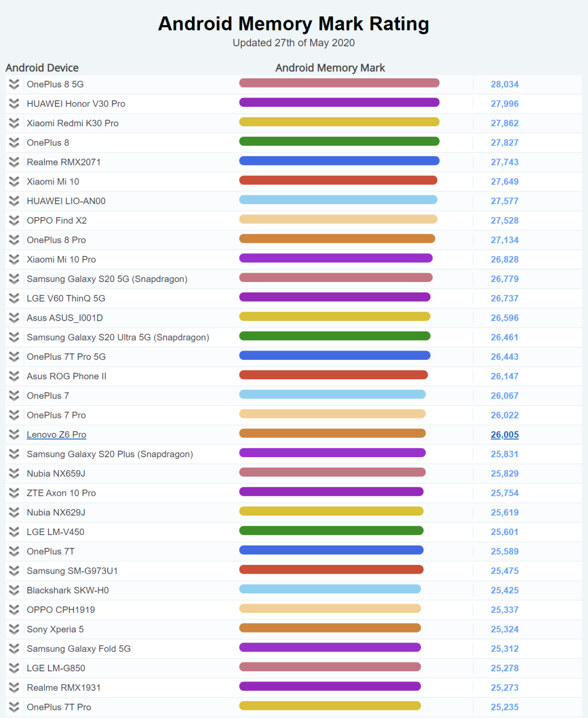The width and height of the screenshot is (588, 718).
Task: Expand details for HUAWEI LIO-AN00 via its chevron
Action: point(14,201)
